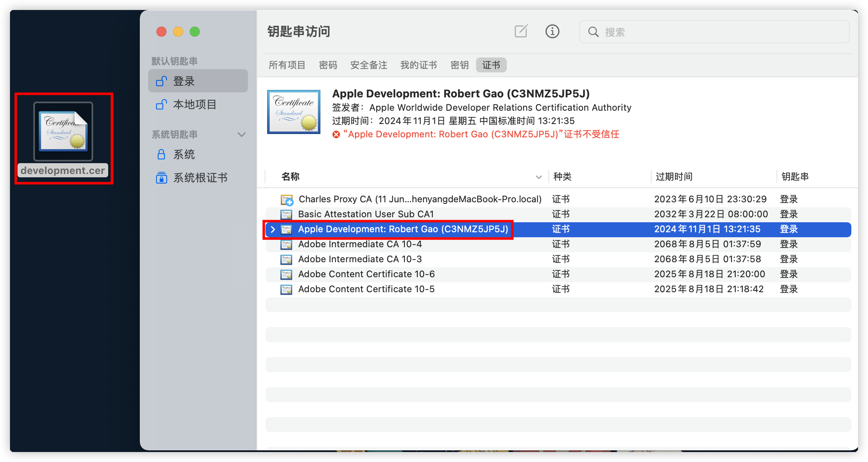Click the compose new note icon

[521, 31]
